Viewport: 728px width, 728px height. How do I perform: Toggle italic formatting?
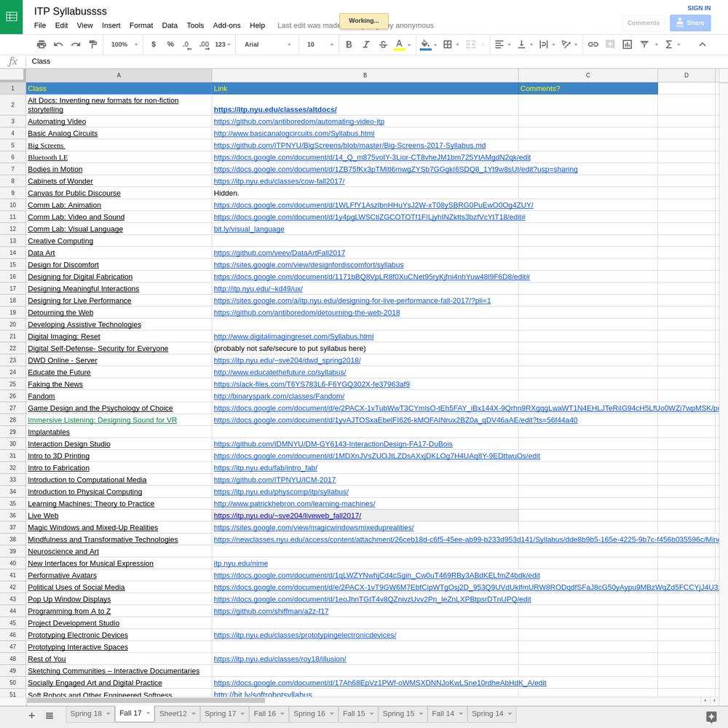pyautogui.click(x=366, y=44)
